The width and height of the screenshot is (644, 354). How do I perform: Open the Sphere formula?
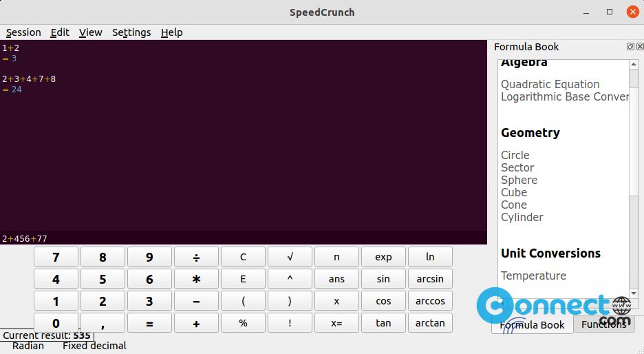(519, 180)
